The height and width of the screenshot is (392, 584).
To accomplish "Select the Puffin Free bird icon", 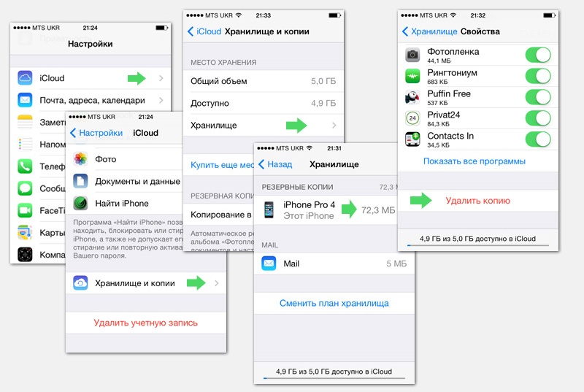I will click(x=412, y=97).
